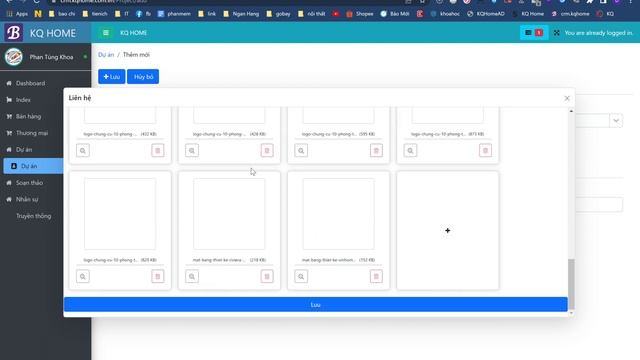
Task: Go to Dự án breadcrumb link
Action: click(106, 55)
